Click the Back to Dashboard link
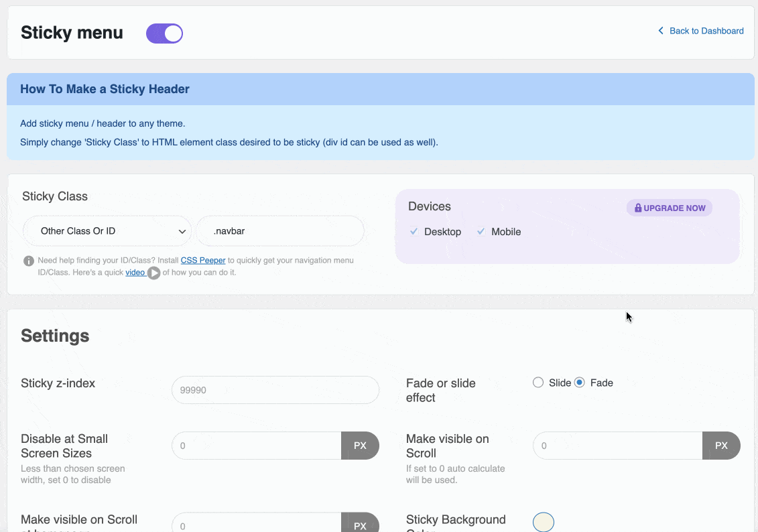The height and width of the screenshot is (532, 758). pyautogui.click(x=706, y=31)
